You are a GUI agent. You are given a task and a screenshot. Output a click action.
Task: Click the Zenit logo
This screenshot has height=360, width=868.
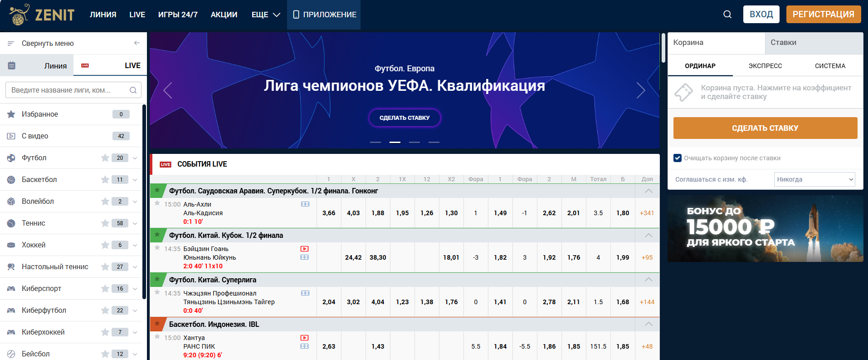pos(42,15)
